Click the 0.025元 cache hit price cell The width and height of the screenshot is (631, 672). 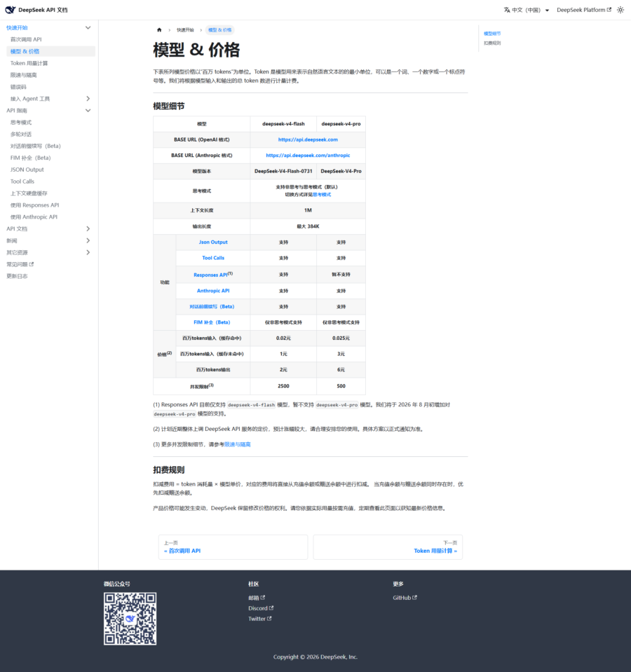click(x=341, y=338)
